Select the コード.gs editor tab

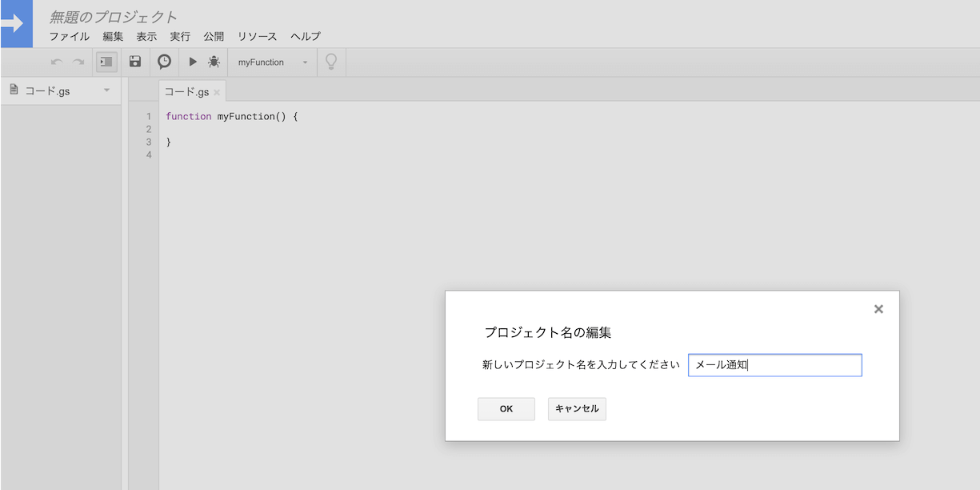tap(187, 91)
